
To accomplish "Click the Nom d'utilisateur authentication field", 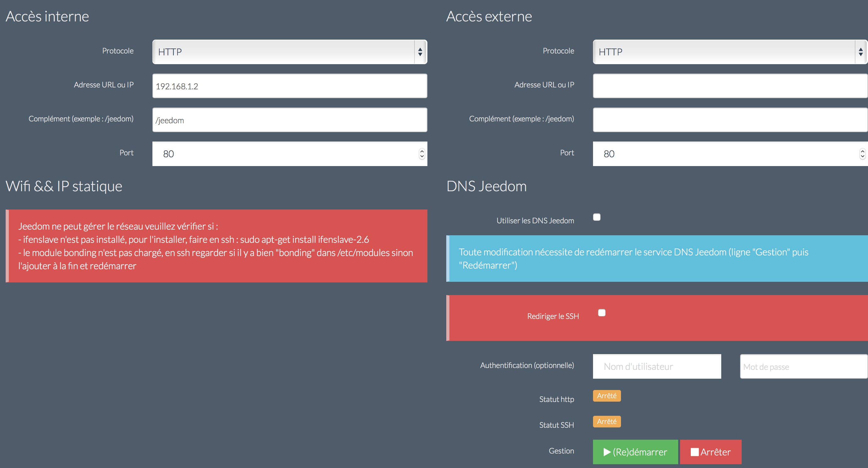I will pos(657,366).
